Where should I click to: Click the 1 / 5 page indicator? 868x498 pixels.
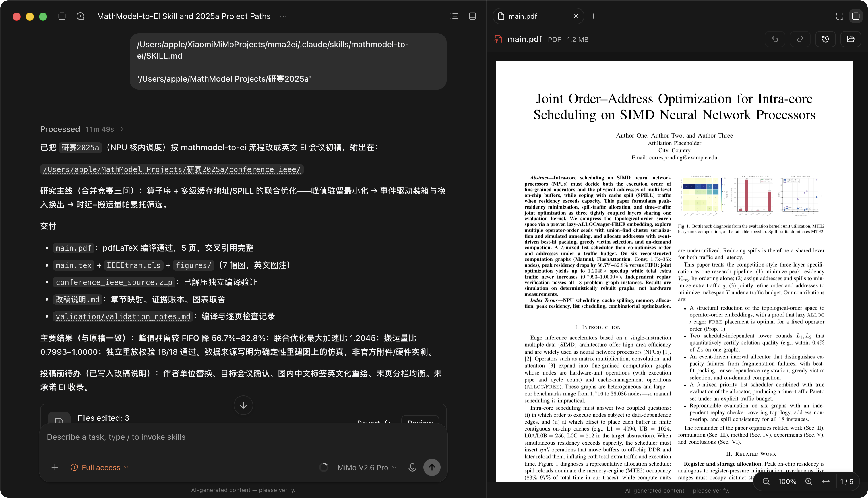pos(846,481)
